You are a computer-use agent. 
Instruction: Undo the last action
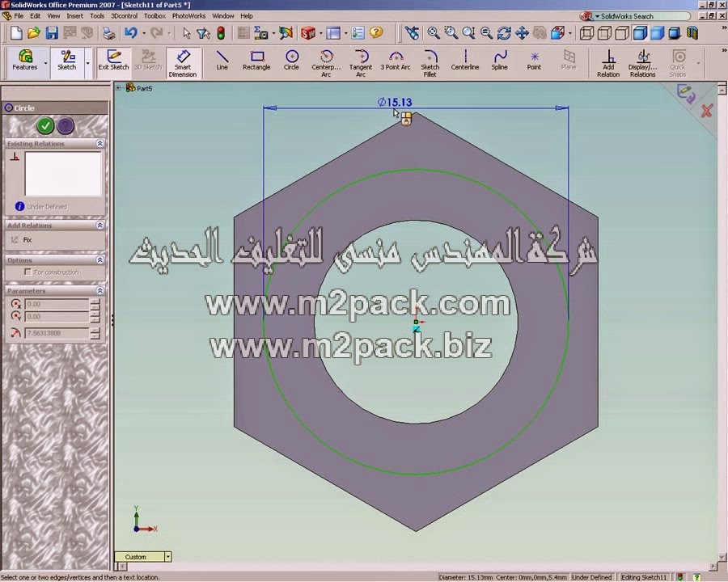131,33
